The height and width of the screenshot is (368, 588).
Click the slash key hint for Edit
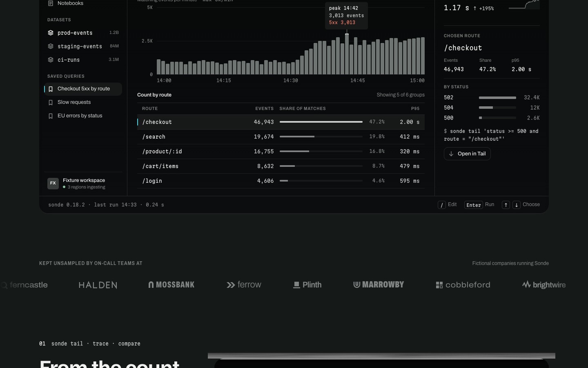[x=442, y=205]
